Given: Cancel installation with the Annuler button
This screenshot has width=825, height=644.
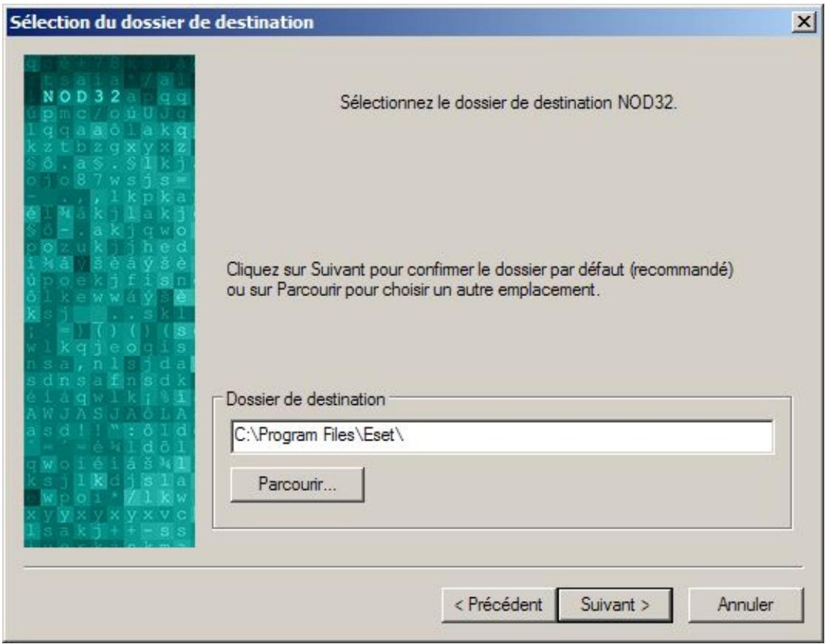Looking at the screenshot, I should coord(746,605).
